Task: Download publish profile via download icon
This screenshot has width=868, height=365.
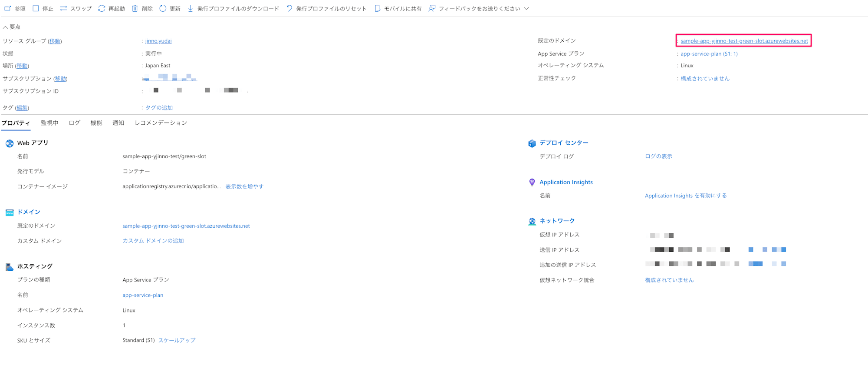Action: 190,8
